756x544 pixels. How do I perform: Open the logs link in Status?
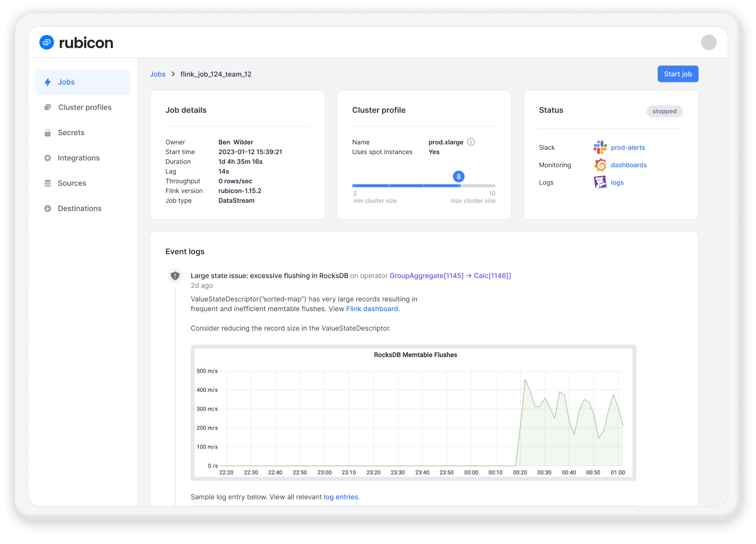[617, 183]
